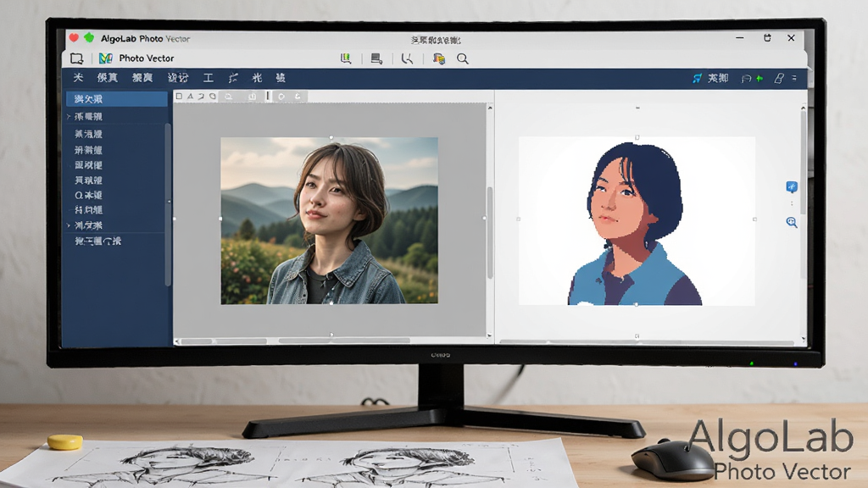
Task: Click the colorful Photo Vector logo icon
Action: pyautogui.click(x=105, y=58)
